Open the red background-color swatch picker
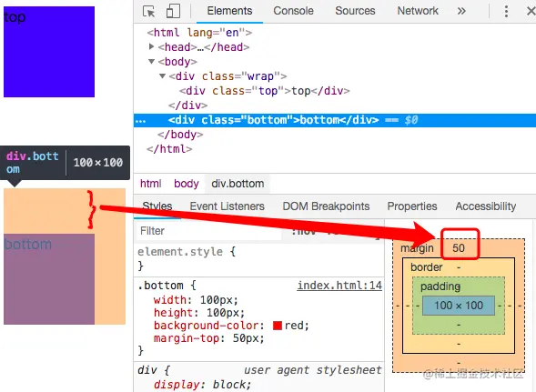Screen dimensions: 536x392 (278, 326)
